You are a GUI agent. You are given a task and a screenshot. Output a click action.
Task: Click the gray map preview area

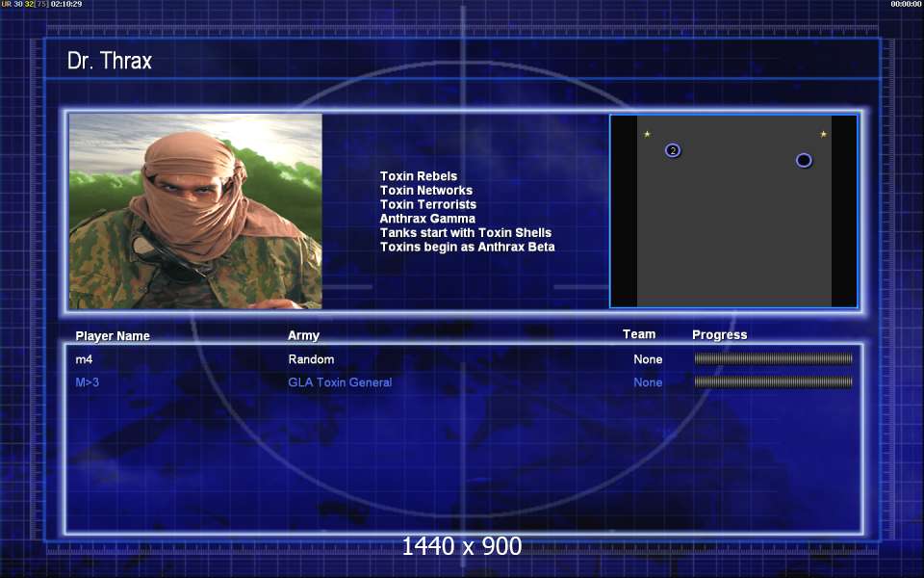733,231
